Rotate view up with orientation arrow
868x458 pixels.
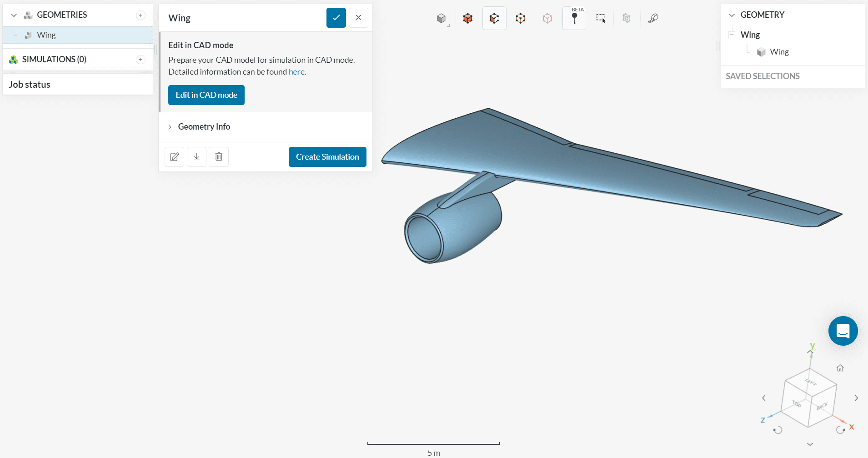pos(810,352)
